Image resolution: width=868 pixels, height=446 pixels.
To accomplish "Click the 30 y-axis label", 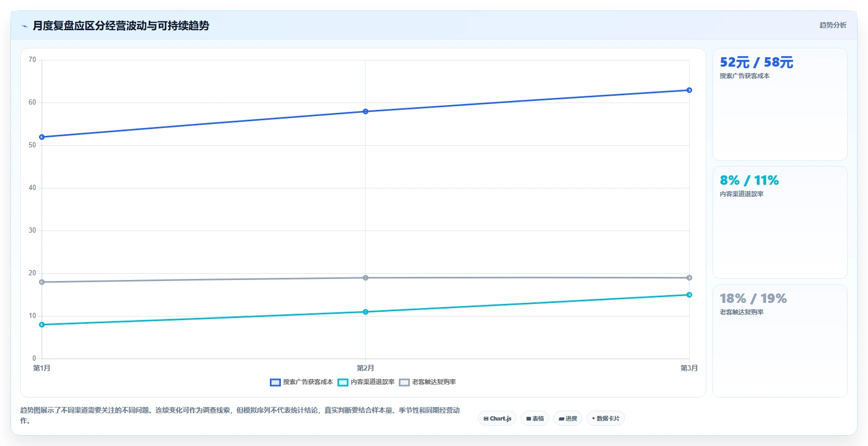I will [32, 231].
